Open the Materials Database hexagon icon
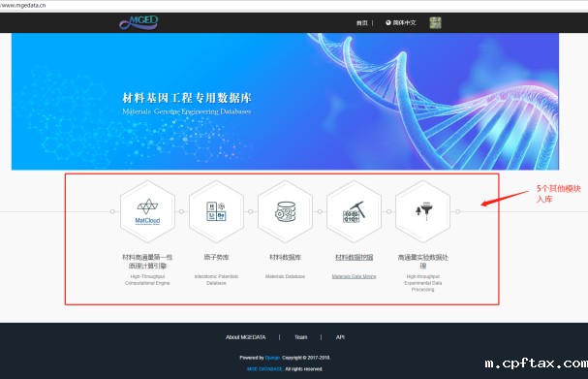The image size is (588, 379). pyautogui.click(x=286, y=211)
